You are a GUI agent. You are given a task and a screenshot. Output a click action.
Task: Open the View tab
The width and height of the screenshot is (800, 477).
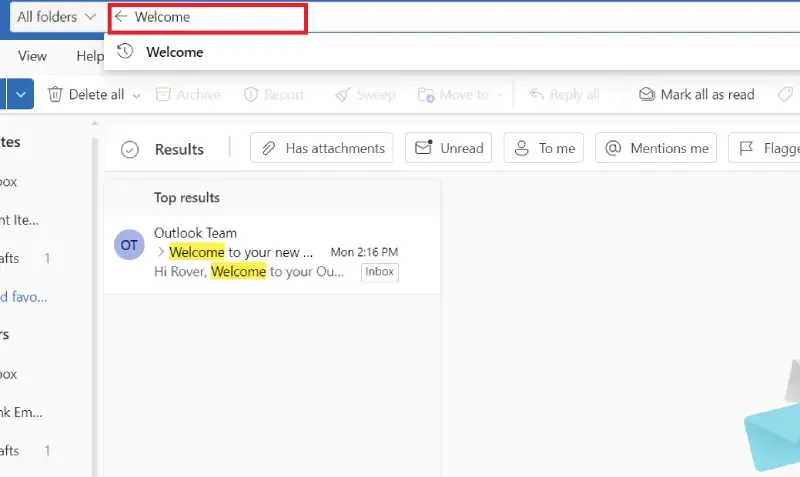32,56
